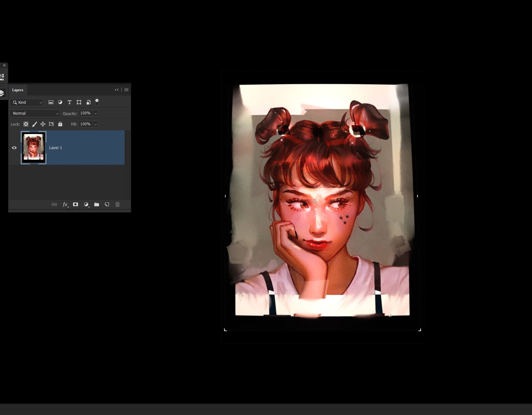
Task: Create a new layer
Action: (107, 204)
